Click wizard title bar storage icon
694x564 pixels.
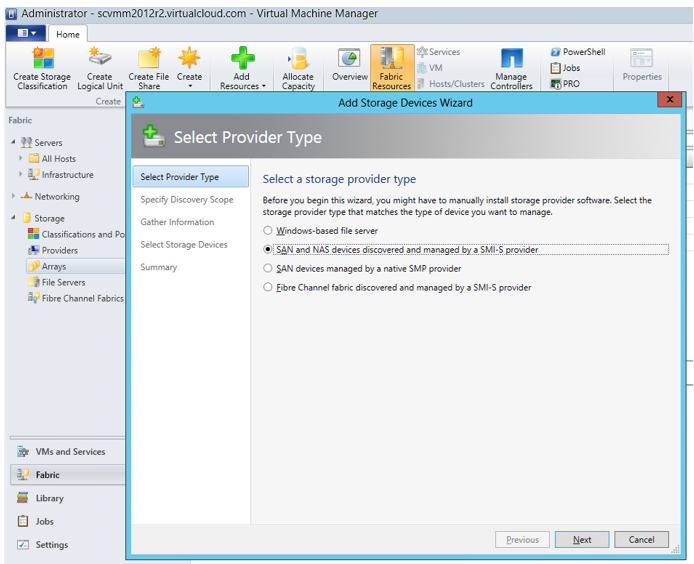tap(138, 103)
